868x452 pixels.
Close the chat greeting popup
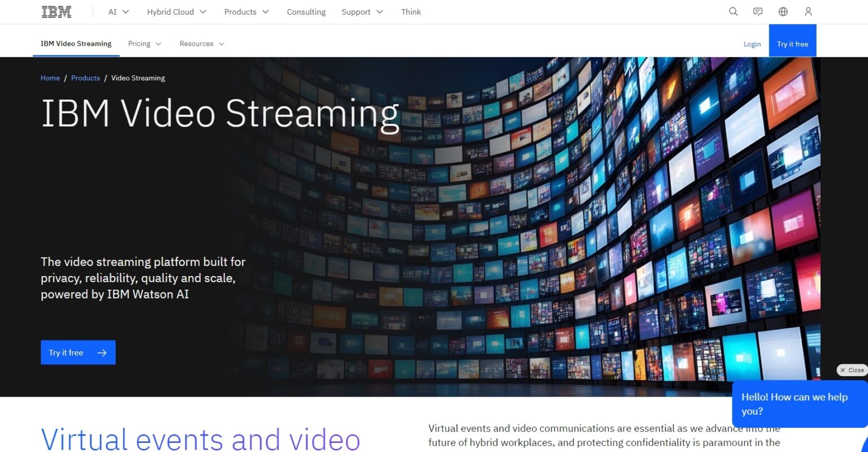point(852,370)
